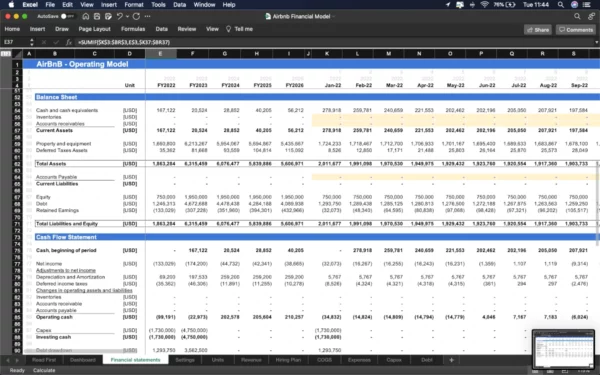Click the location arrow icon in menu bar
This screenshot has height=375, width=600.
pyautogui.click(x=448, y=5)
